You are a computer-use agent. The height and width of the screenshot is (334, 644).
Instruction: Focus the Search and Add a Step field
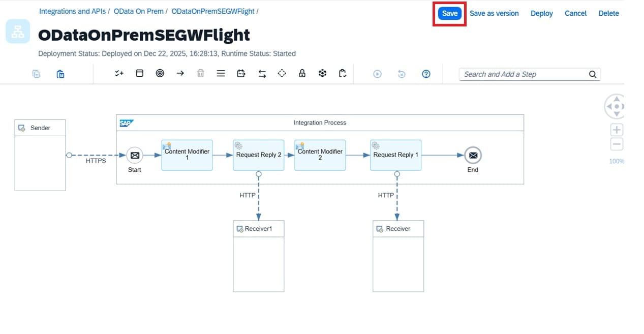(524, 74)
